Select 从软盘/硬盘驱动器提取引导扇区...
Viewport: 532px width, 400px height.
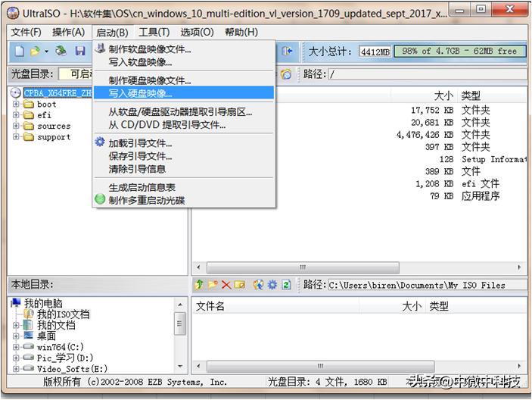(184, 111)
